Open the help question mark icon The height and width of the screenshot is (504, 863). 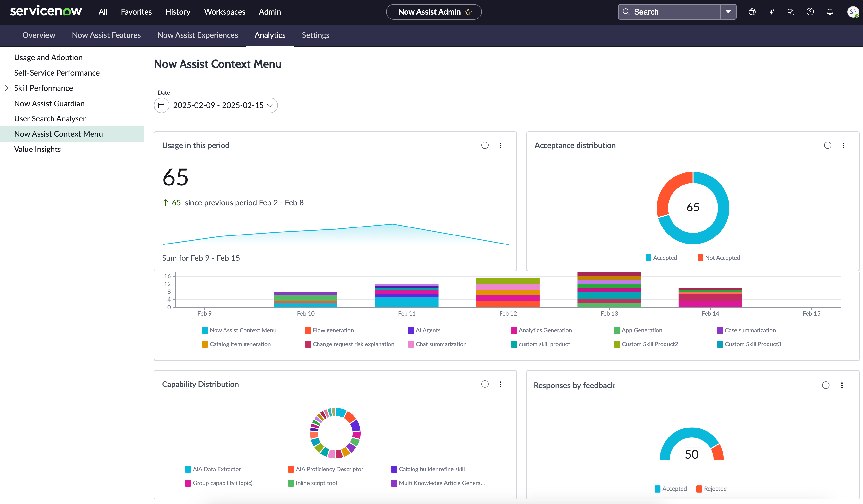[810, 12]
